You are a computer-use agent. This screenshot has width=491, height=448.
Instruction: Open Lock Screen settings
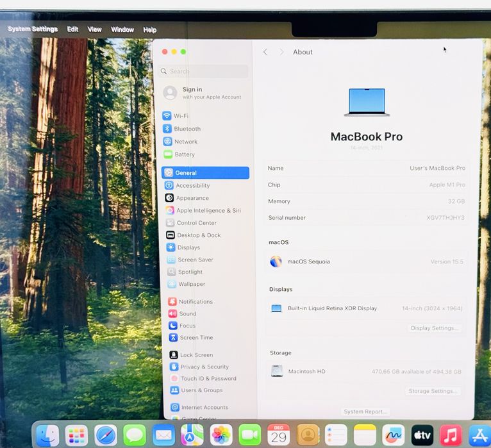[191, 354]
